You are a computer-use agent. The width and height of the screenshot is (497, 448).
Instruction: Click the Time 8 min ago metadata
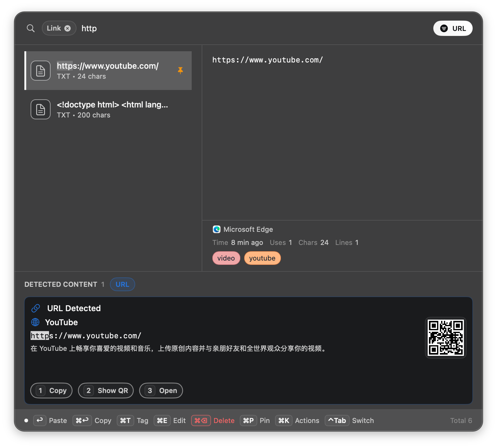point(238,242)
